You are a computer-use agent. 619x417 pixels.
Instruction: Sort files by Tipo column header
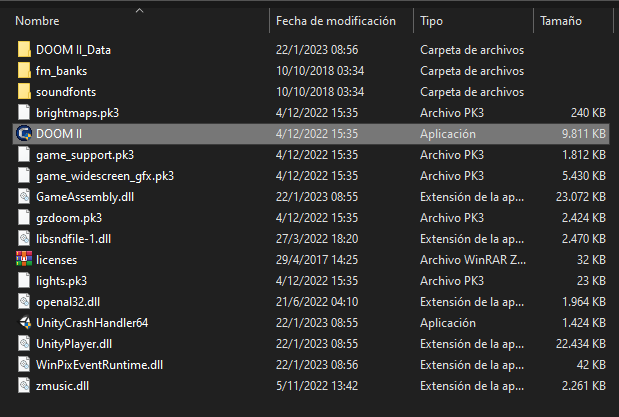(432, 21)
